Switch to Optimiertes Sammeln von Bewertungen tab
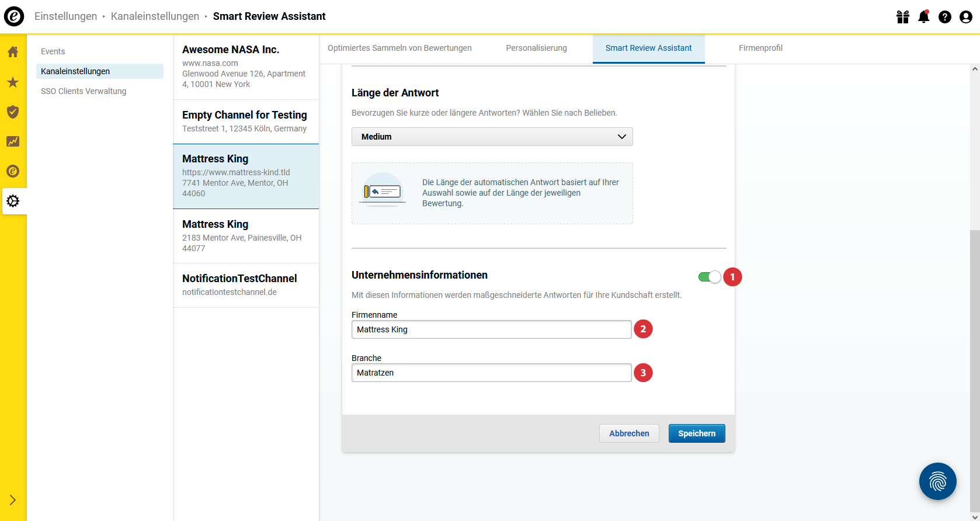 point(399,48)
